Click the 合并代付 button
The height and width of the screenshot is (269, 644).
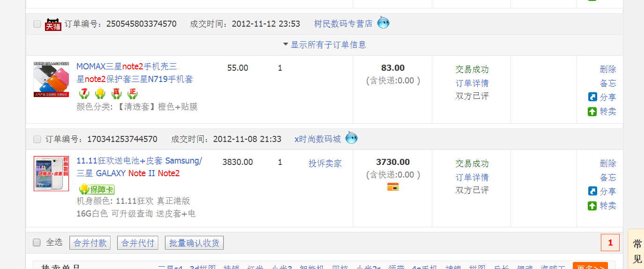(138, 243)
